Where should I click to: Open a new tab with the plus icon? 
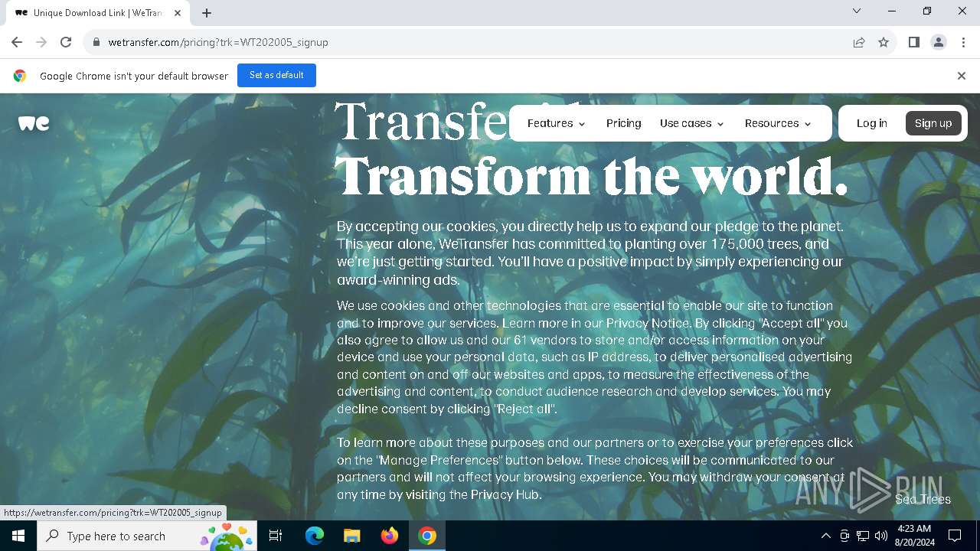(207, 13)
